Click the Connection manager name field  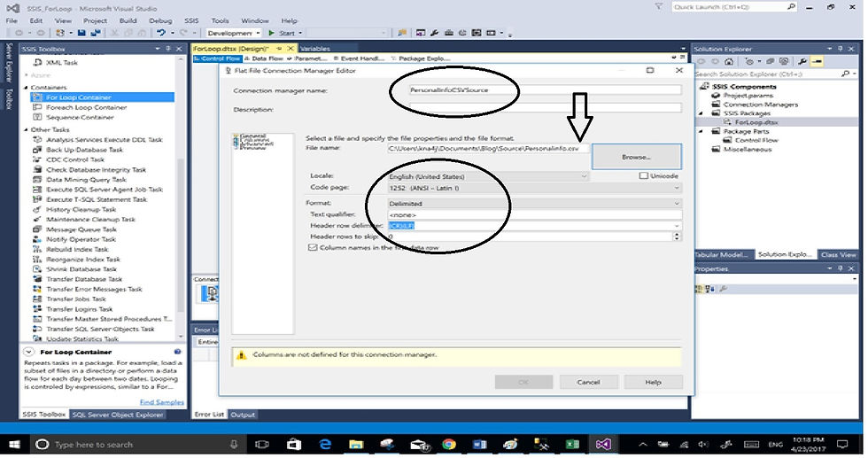pyautogui.click(x=544, y=90)
